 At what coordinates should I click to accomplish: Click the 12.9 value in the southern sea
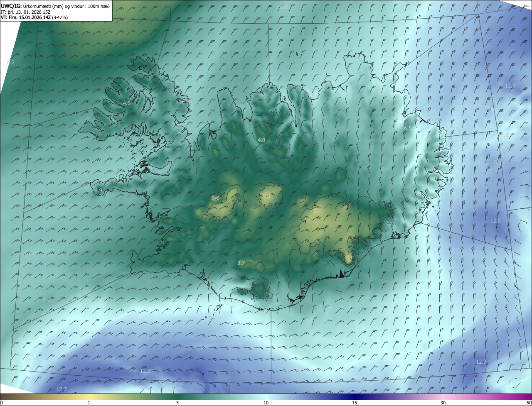pyautogui.click(x=145, y=371)
